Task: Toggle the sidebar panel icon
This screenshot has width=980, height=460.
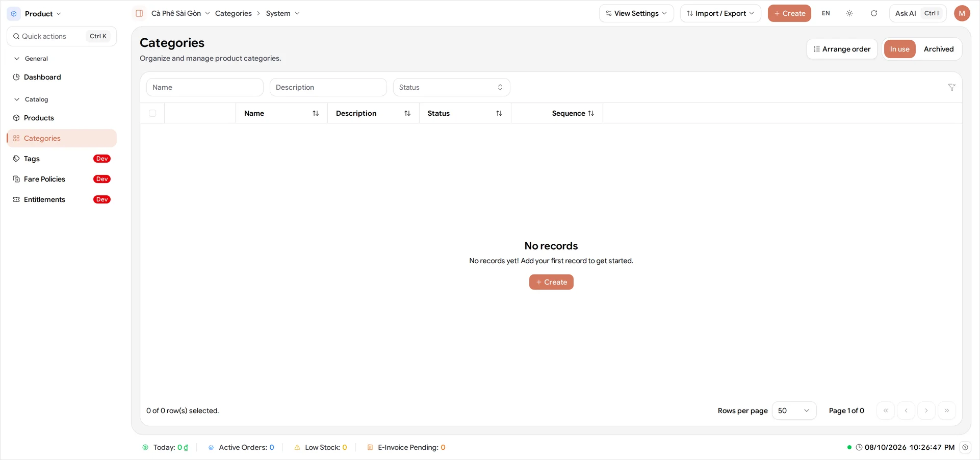Action: (x=139, y=13)
